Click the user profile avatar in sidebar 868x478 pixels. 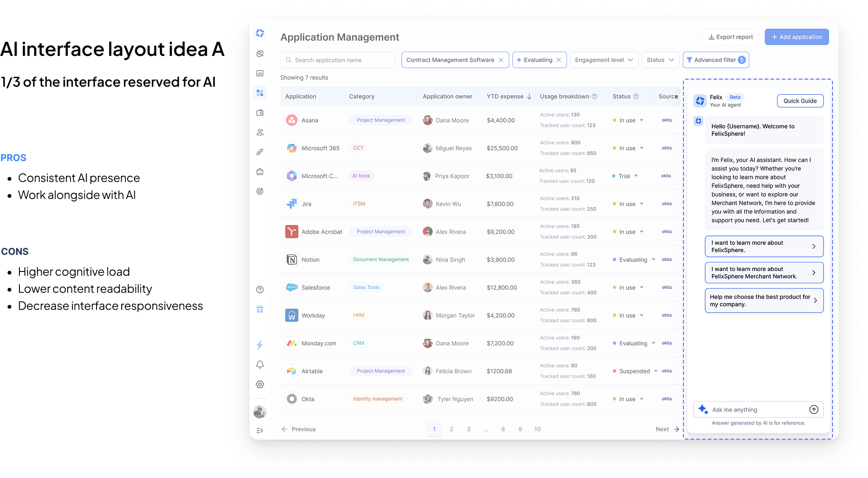(x=260, y=412)
